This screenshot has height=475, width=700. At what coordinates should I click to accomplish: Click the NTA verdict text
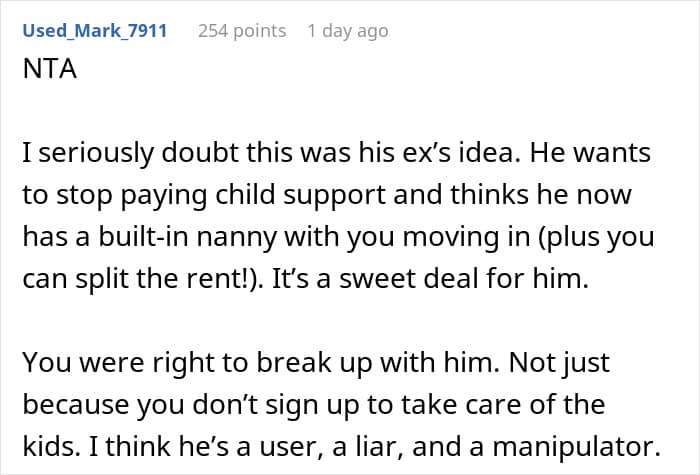coord(50,69)
